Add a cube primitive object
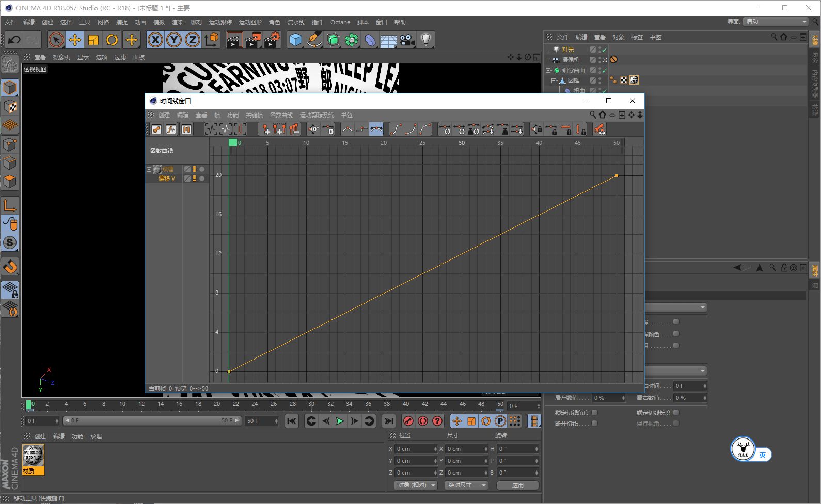The width and height of the screenshot is (821, 504). pyautogui.click(x=295, y=40)
